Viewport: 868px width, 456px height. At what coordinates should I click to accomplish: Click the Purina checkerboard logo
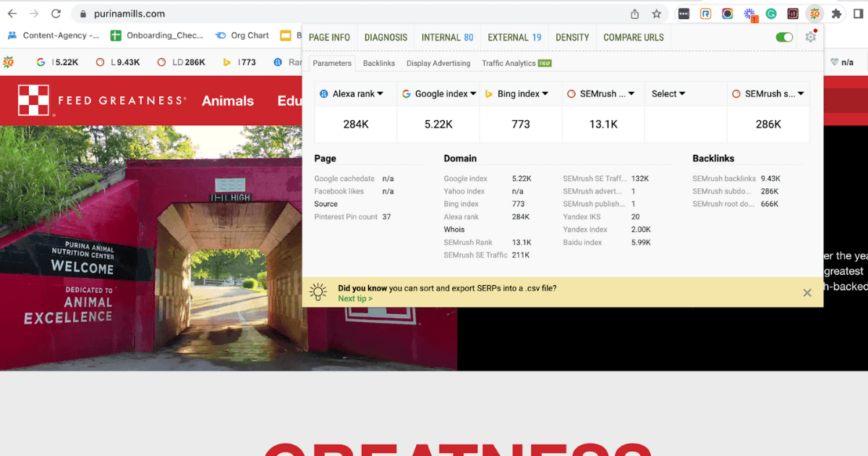coord(33,100)
